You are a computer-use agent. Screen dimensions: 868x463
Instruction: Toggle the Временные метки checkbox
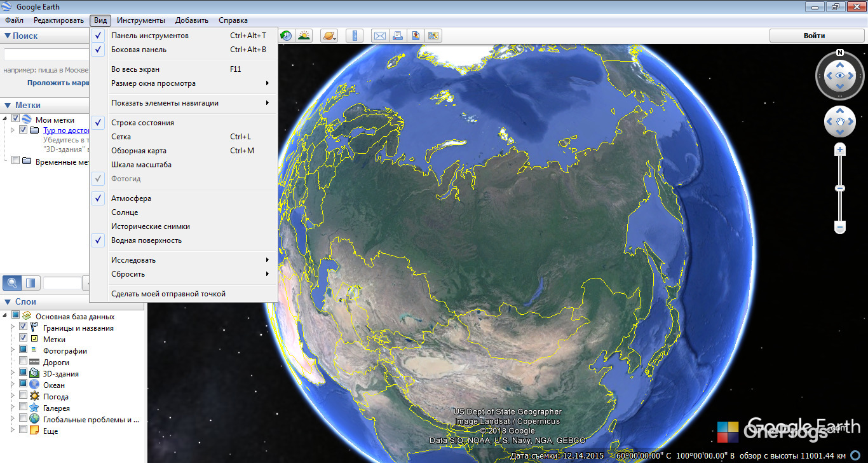pyautogui.click(x=16, y=161)
